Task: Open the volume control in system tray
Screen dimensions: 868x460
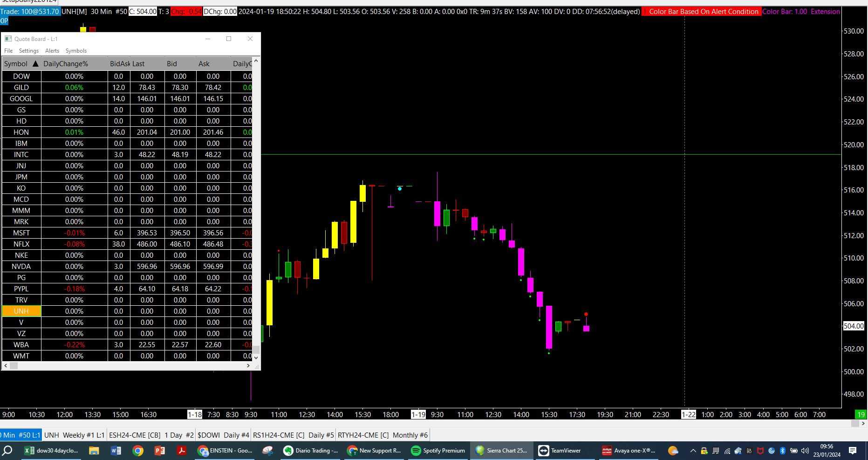Action: coord(805,451)
